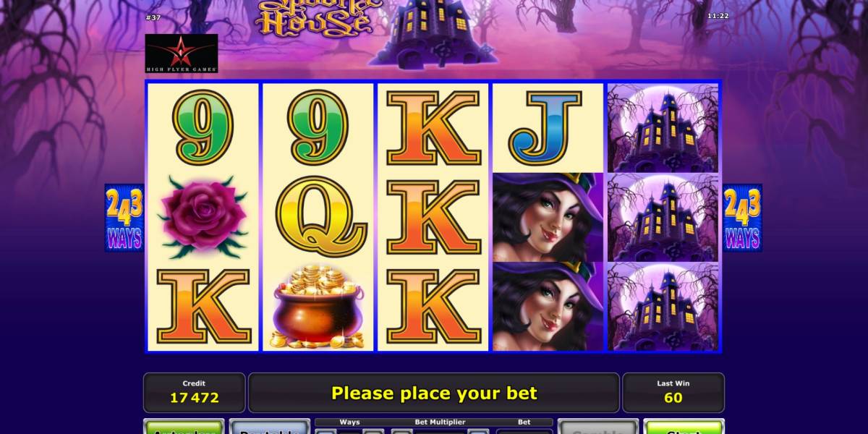Click the left 243 Ways badge
Screen dimensions: 868x434
pos(124,218)
